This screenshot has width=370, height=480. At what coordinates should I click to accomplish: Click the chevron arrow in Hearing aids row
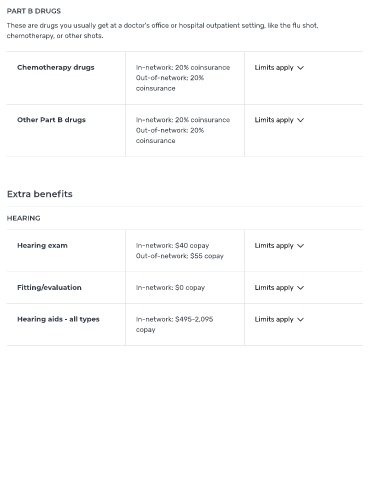(300, 320)
